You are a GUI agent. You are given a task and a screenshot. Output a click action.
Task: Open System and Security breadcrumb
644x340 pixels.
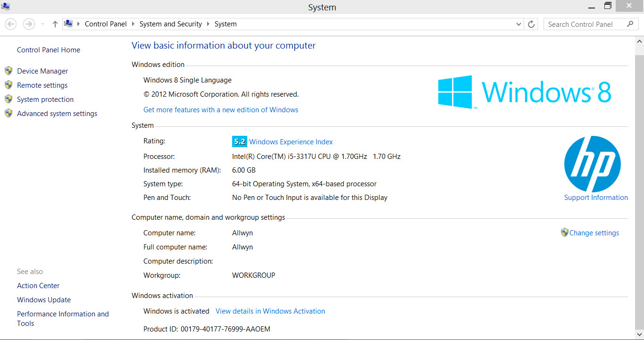pos(171,24)
